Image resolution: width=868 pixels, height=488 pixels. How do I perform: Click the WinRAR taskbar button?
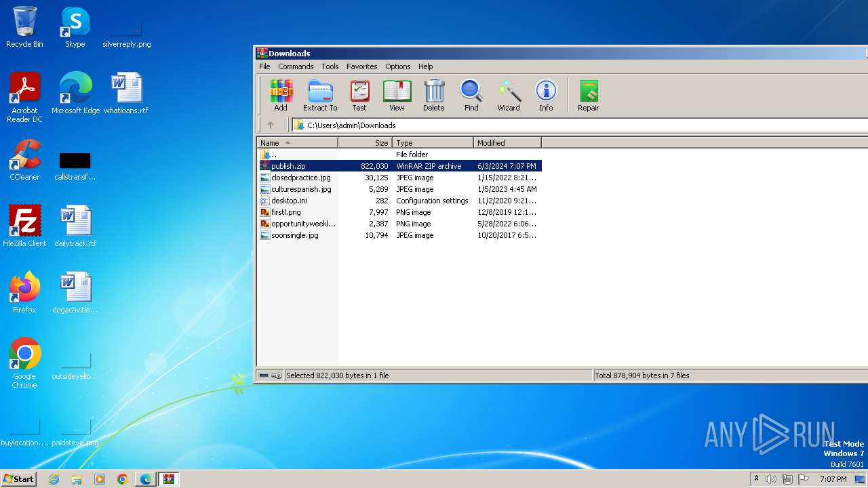tap(169, 479)
